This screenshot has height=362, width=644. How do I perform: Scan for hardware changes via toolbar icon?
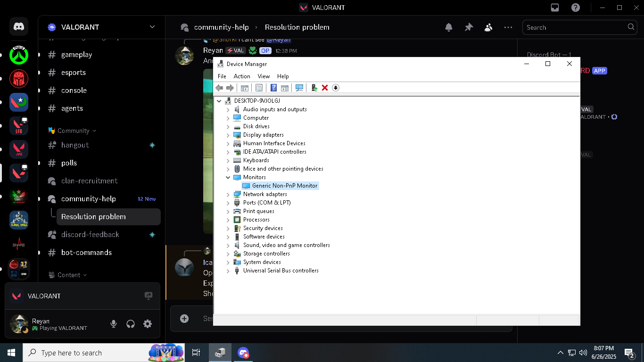tap(299, 88)
